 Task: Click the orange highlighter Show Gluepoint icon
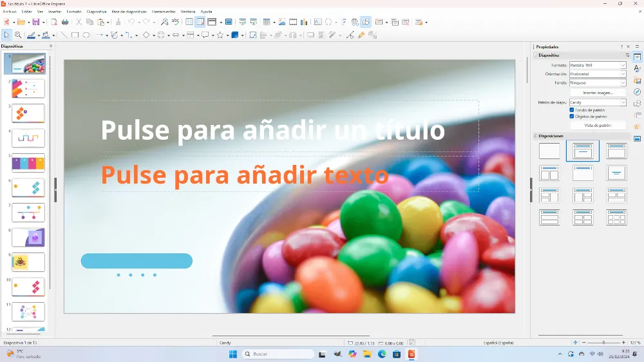coord(361,35)
